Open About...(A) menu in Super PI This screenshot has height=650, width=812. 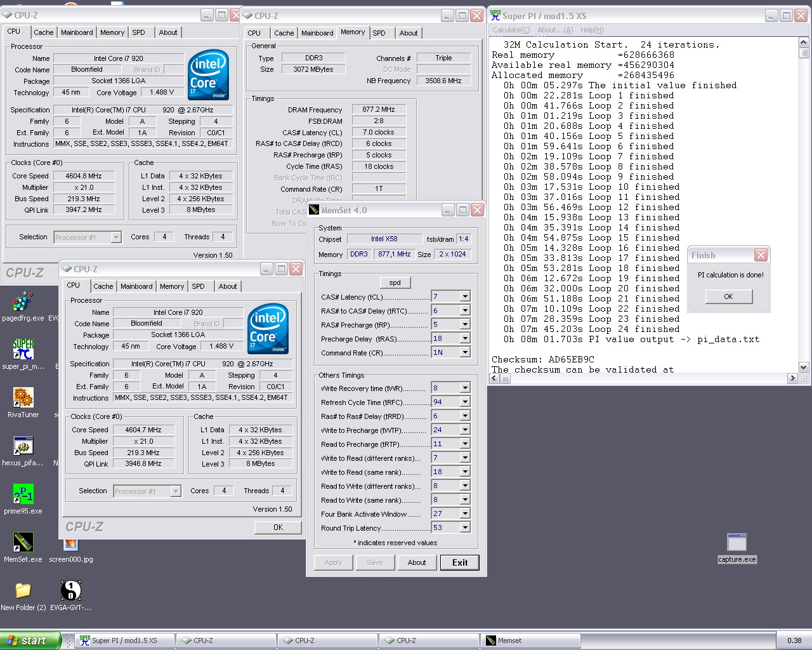[555, 30]
